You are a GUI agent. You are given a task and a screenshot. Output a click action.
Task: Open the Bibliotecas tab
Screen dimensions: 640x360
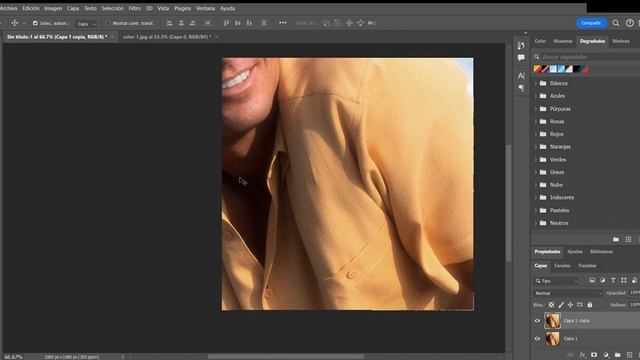[601, 252]
